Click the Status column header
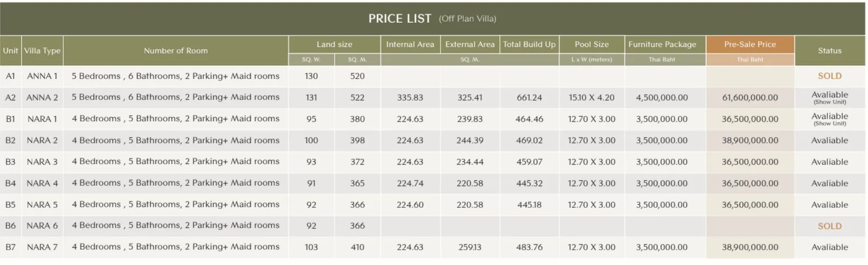Image resolution: width=868 pixels, height=265 pixels. tap(829, 51)
